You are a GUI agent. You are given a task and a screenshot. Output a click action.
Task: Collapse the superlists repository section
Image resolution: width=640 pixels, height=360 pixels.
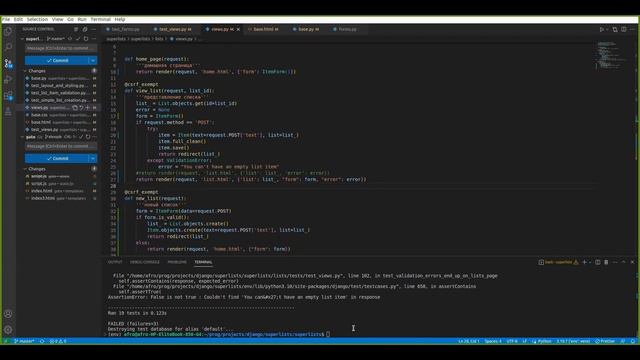[22, 39]
